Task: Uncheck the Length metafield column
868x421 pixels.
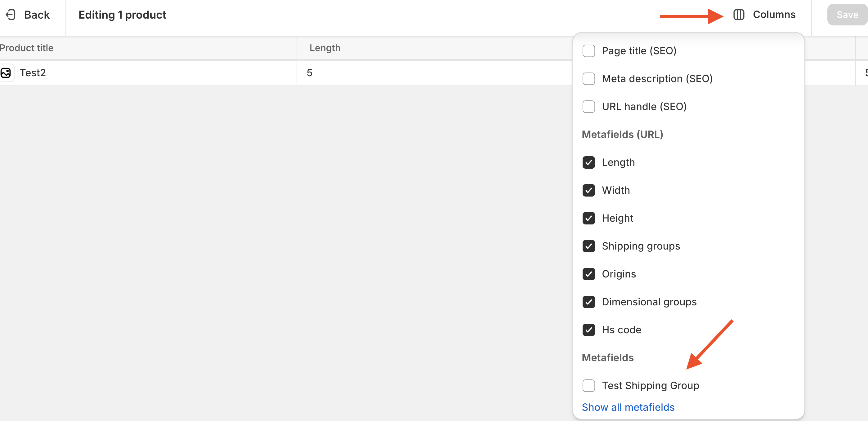Action: click(x=588, y=163)
